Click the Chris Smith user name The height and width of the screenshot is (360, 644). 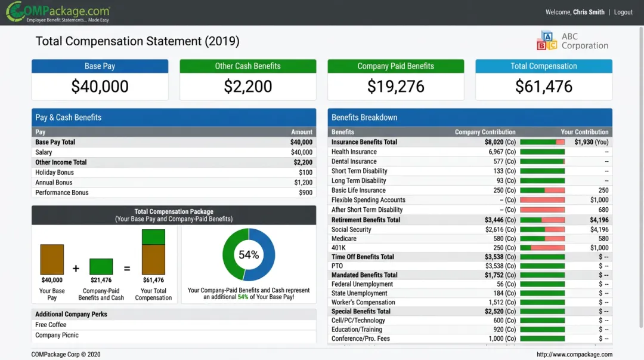(589, 13)
